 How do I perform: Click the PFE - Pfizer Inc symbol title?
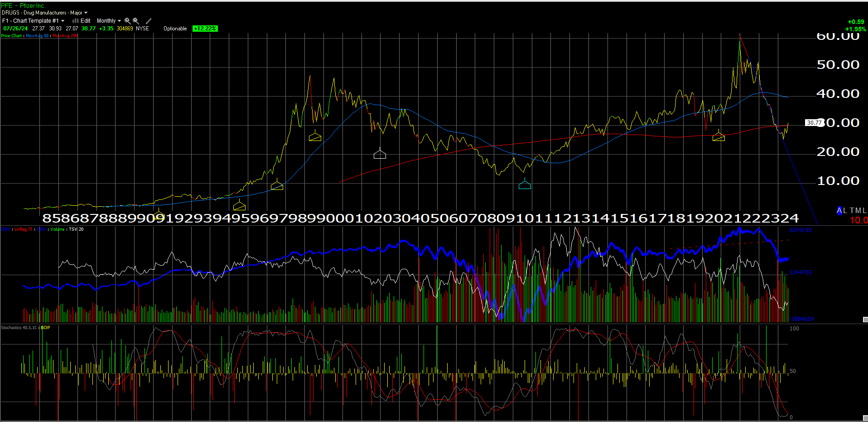(23, 5)
